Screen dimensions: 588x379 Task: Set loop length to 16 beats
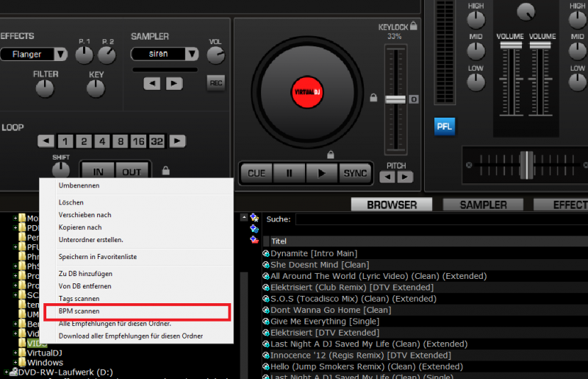pyautogui.click(x=138, y=141)
